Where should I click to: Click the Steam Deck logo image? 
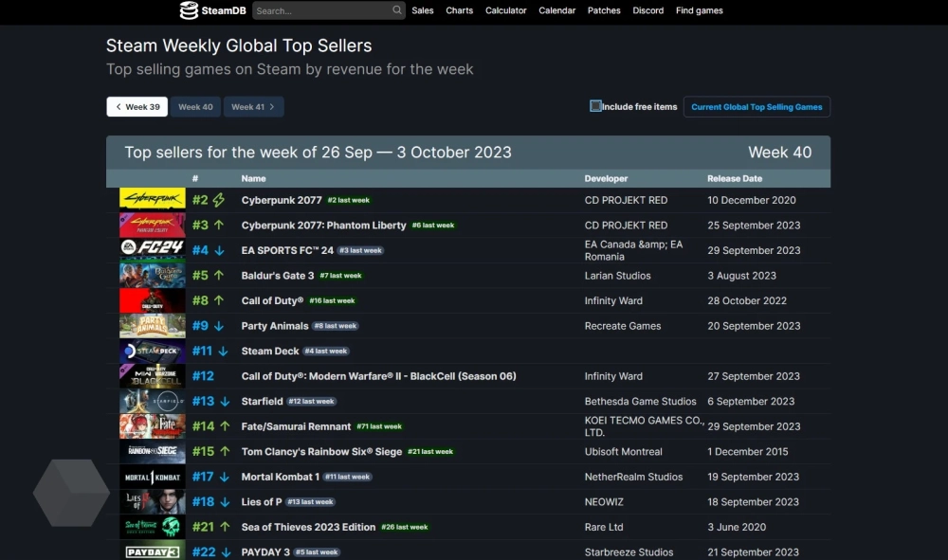tap(152, 351)
